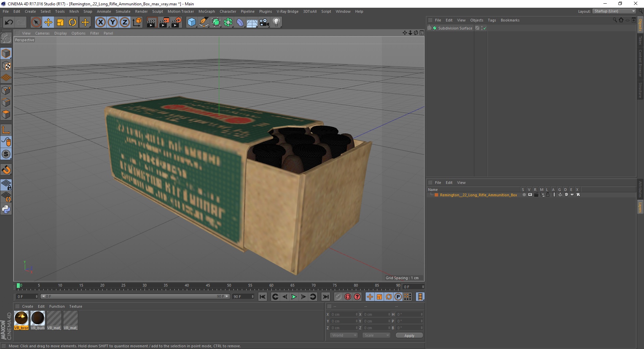The image size is (644, 349).
Task: Toggle Y axis lock
Action: 113,22
